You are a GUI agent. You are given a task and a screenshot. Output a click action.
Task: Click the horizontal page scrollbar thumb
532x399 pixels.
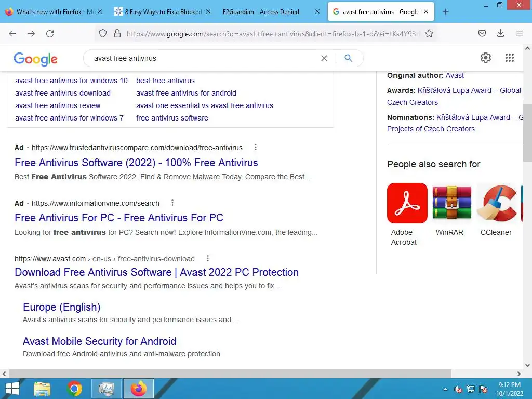tap(230, 374)
